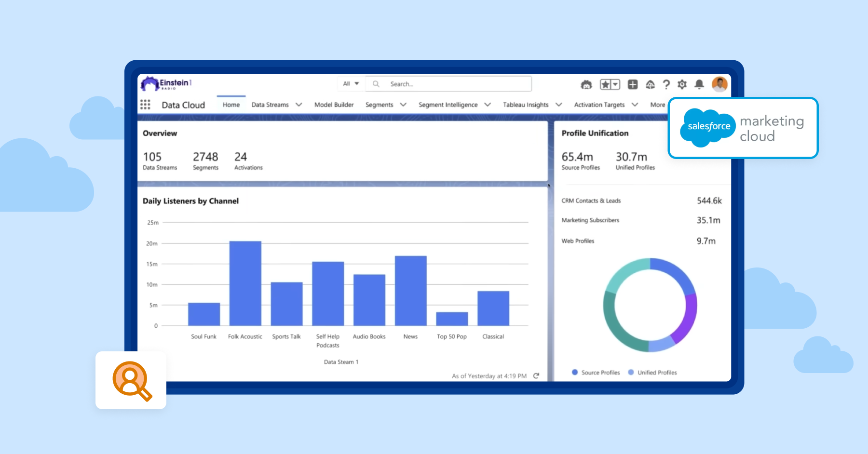Open the Tableau Insights tab
Screen dimensions: 868x454
click(526, 105)
